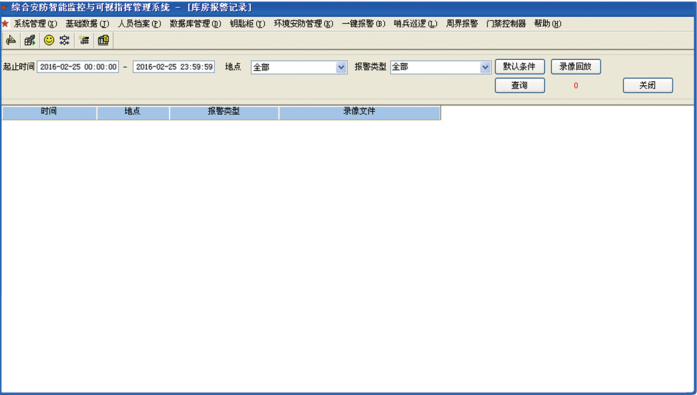Open the 基础数据 menu
The image size is (697, 395).
click(x=87, y=24)
